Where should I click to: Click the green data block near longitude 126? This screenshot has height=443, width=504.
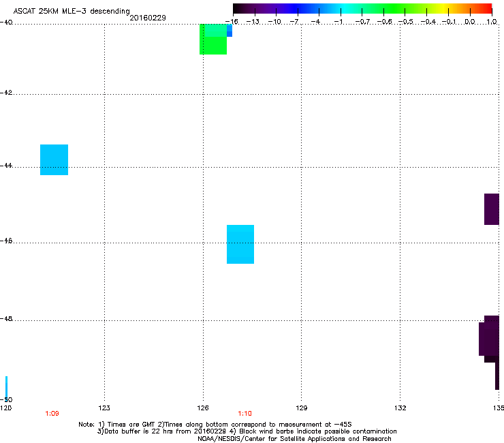coord(213,40)
